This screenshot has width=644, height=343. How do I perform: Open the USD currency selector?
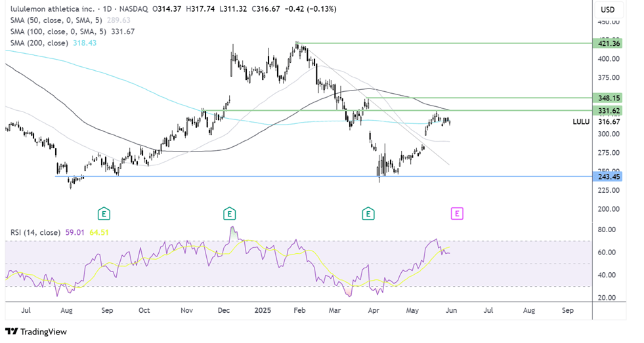608,9
